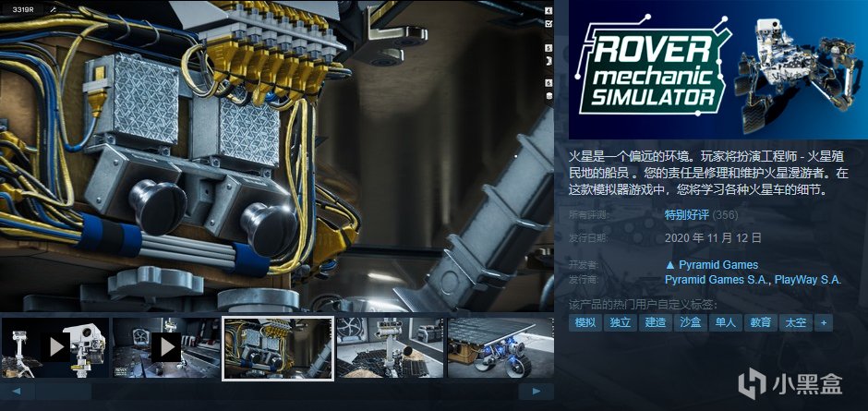Open the rover camera mast thumbnail

click(x=390, y=348)
